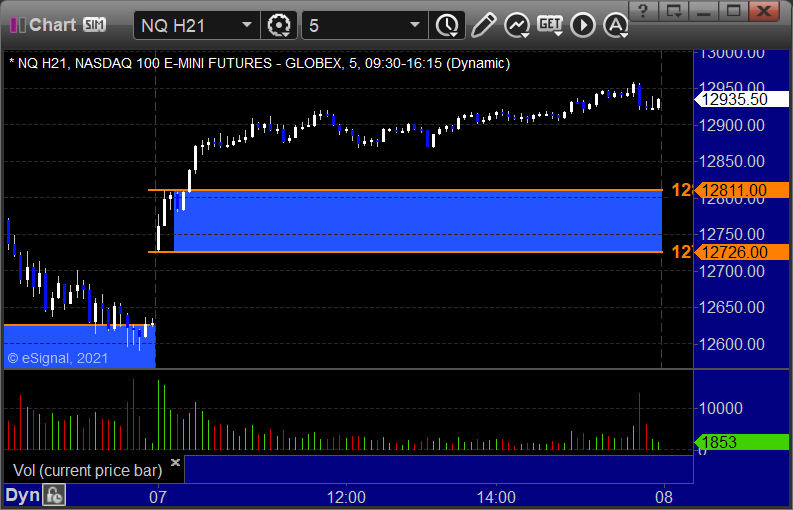Click the 14:00 time axis label
793x510 pixels.
(496, 497)
